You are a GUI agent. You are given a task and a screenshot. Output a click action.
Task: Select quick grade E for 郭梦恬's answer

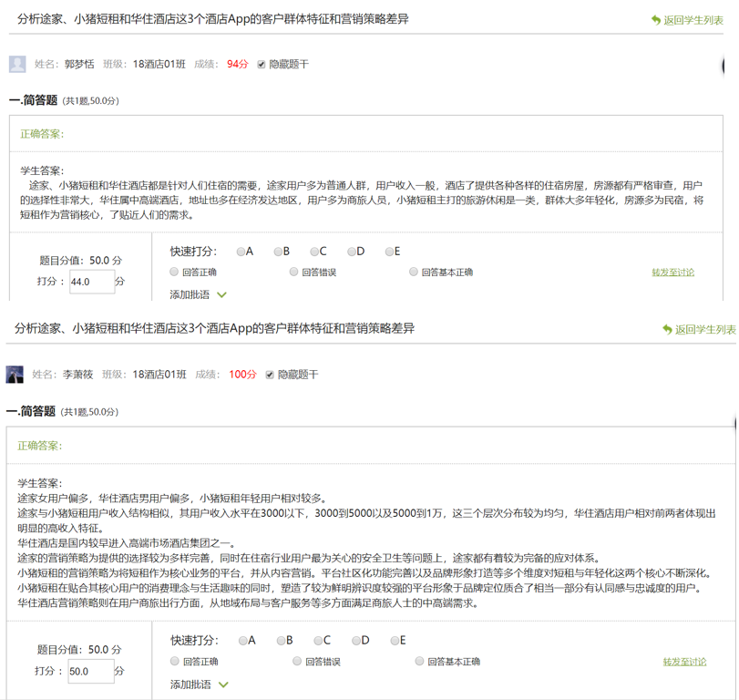point(389,252)
